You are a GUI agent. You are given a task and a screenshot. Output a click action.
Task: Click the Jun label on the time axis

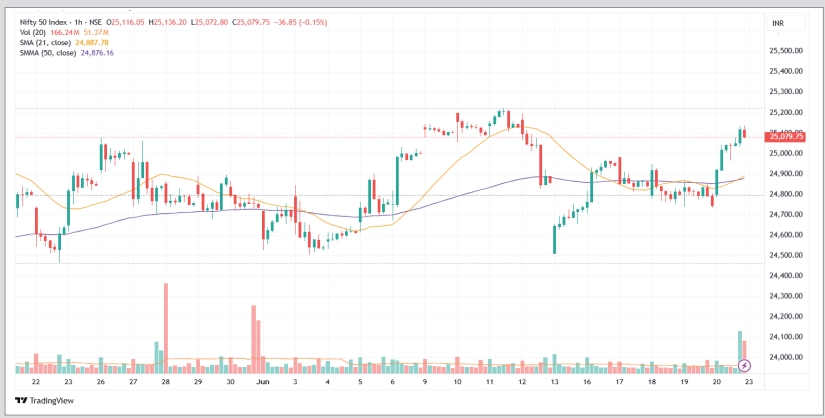(261, 383)
